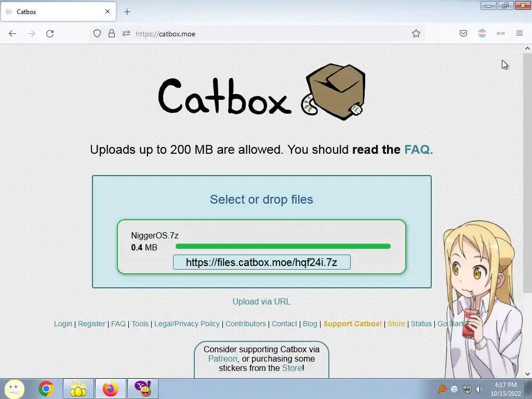This screenshot has height=399, width=532.
Task: Launch Chrome from the taskbar
Action: [x=46, y=389]
